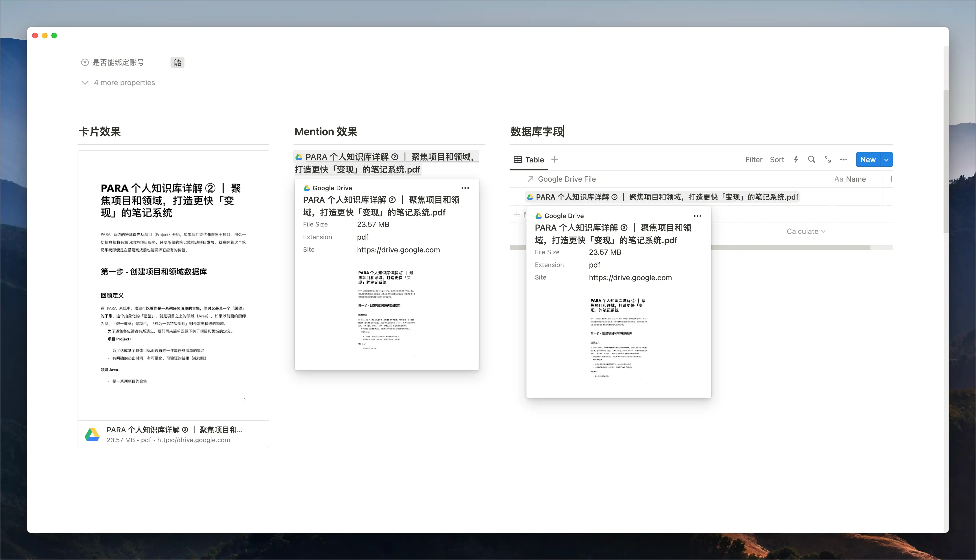
Task: Click the blue New button
Action: (868, 159)
